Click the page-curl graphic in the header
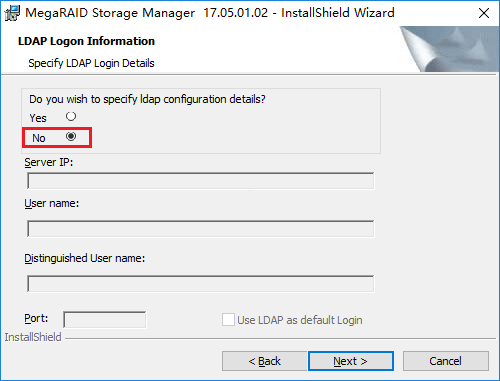The width and height of the screenshot is (500, 381). click(x=449, y=49)
